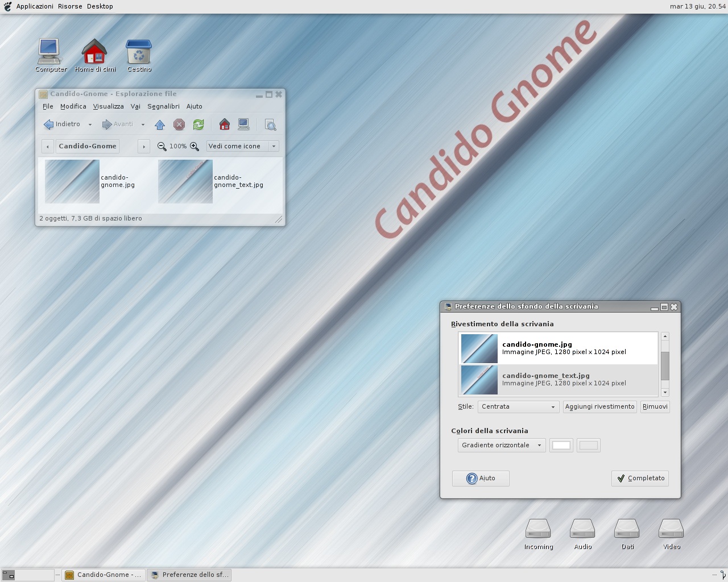
Task: Click the 100% zoom level label
Action: point(178,146)
